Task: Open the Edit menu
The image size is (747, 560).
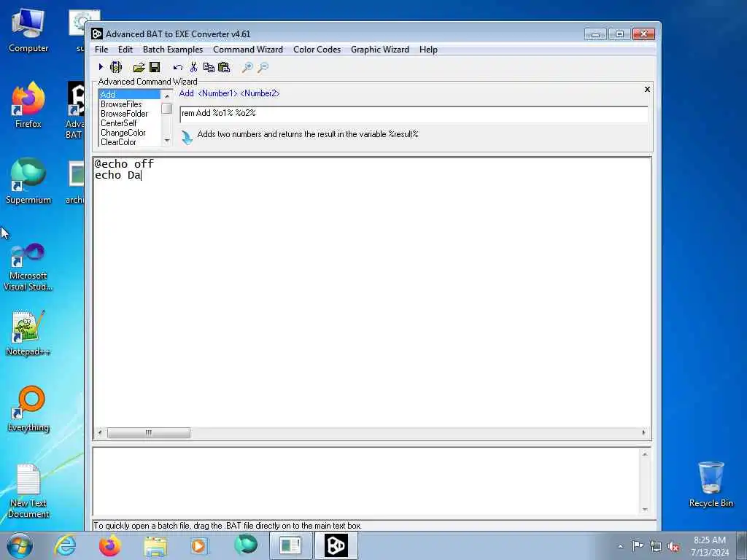Action: [125, 50]
